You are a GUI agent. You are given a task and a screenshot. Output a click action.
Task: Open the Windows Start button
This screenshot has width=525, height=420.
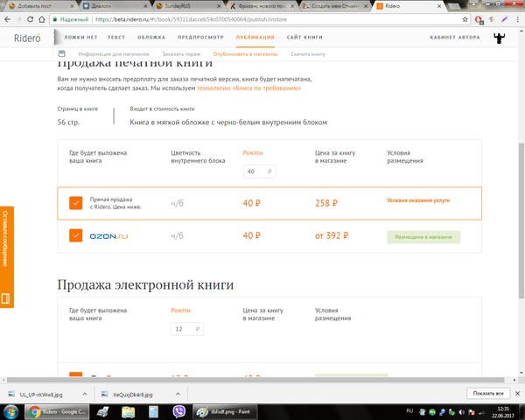coord(10,411)
